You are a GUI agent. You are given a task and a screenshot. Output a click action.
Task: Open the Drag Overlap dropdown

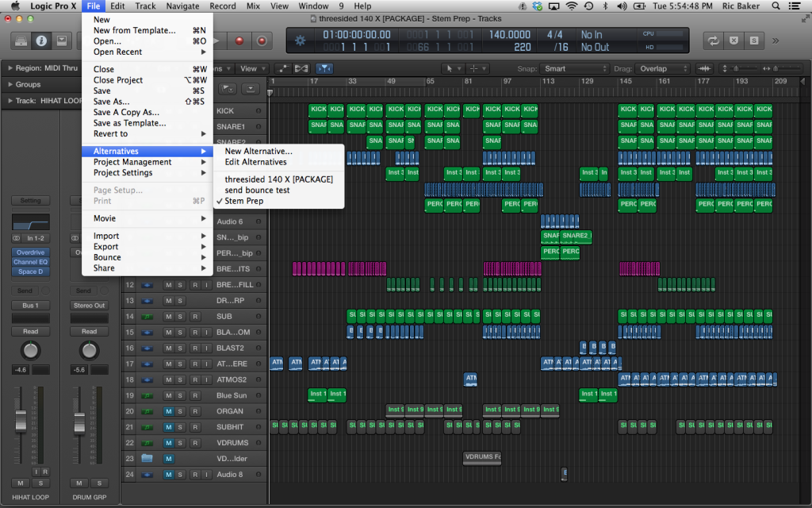664,68
